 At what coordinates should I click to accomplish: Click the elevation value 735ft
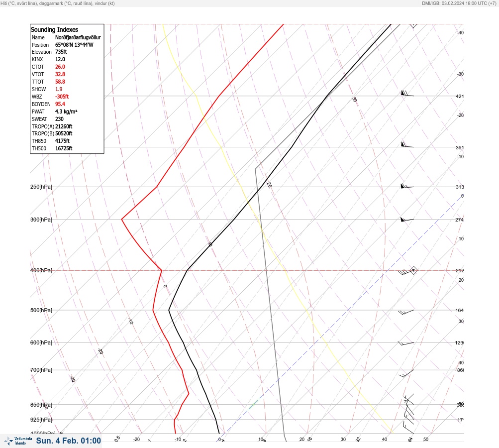tap(61, 52)
